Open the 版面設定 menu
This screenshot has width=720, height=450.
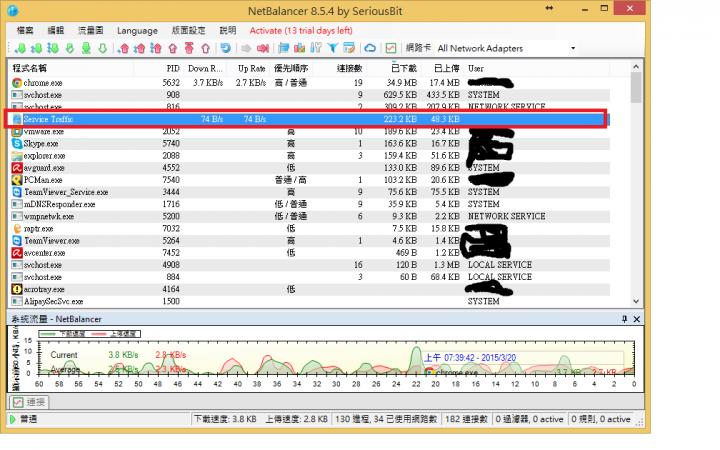188,31
